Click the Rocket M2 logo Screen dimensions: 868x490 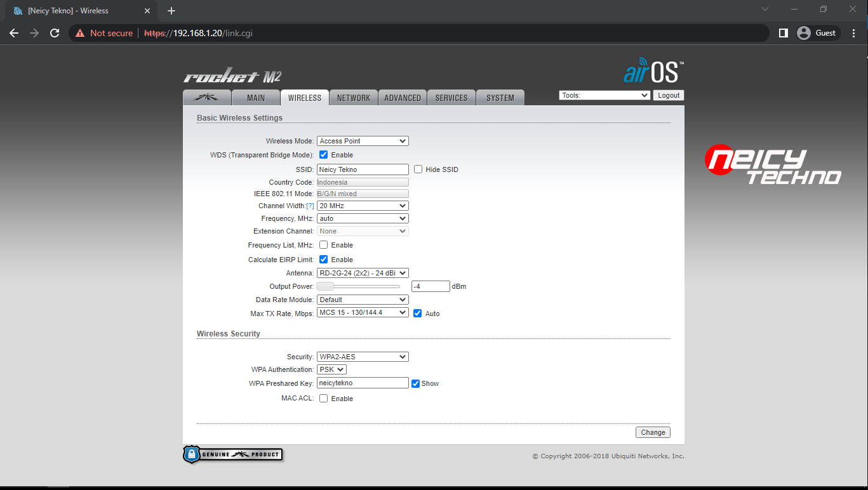(232, 76)
